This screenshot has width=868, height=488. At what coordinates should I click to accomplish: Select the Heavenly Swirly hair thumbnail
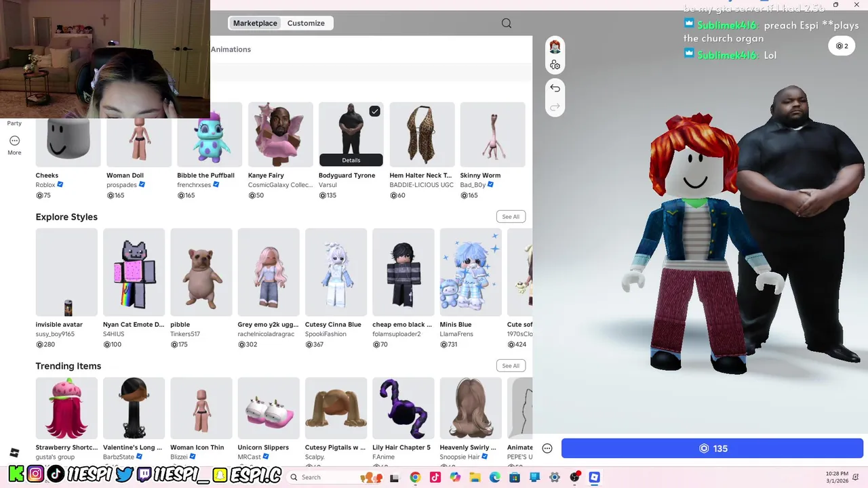click(471, 409)
